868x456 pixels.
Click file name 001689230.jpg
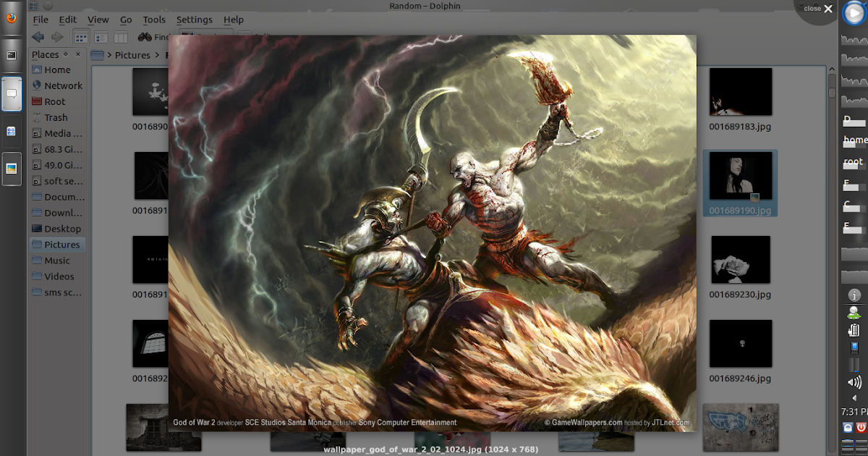(740, 295)
